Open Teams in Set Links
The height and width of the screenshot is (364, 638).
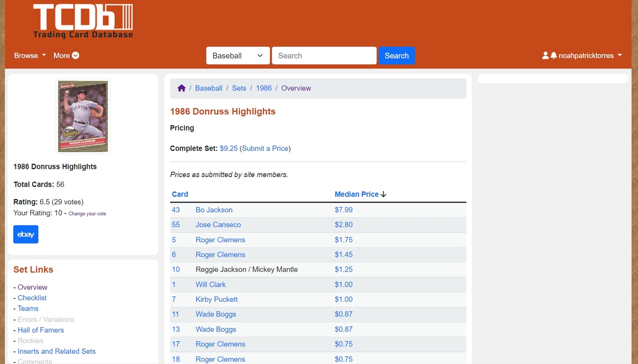[28, 309]
